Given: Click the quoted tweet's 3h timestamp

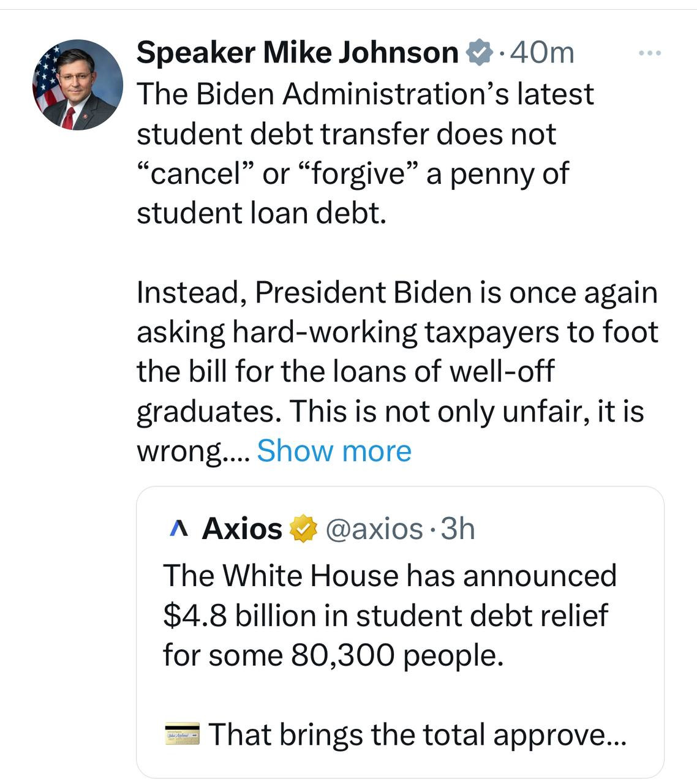Looking at the screenshot, I should [x=458, y=529].
